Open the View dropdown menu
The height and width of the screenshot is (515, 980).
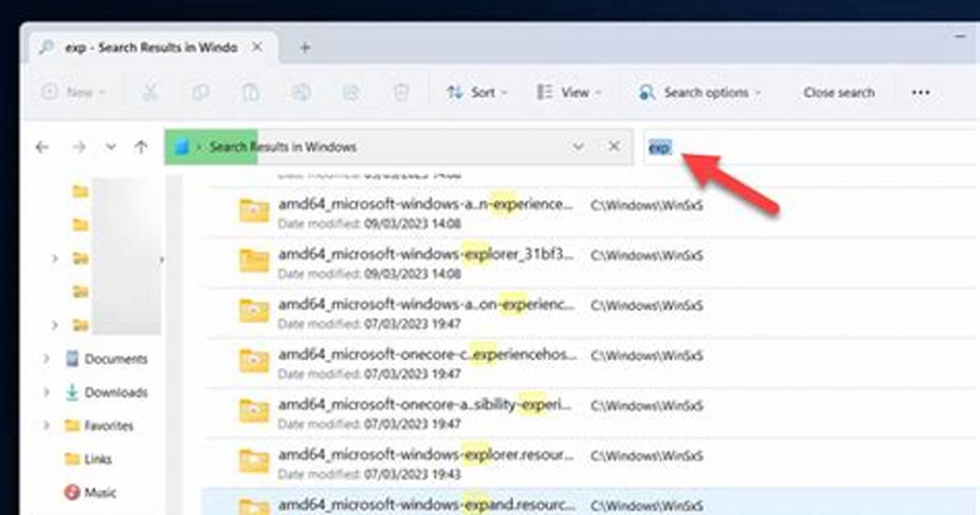pos(569,93)
